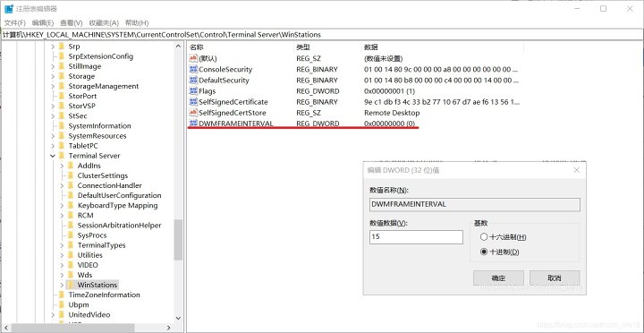The height and width of the screenshot is (333, 644).
Task: Click the RCM folder icon
Action: coord(71,215)
